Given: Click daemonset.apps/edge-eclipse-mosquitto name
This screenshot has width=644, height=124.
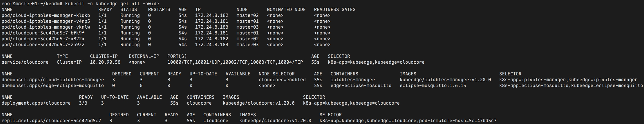Looking at the screenshot, I should point(53,86).
